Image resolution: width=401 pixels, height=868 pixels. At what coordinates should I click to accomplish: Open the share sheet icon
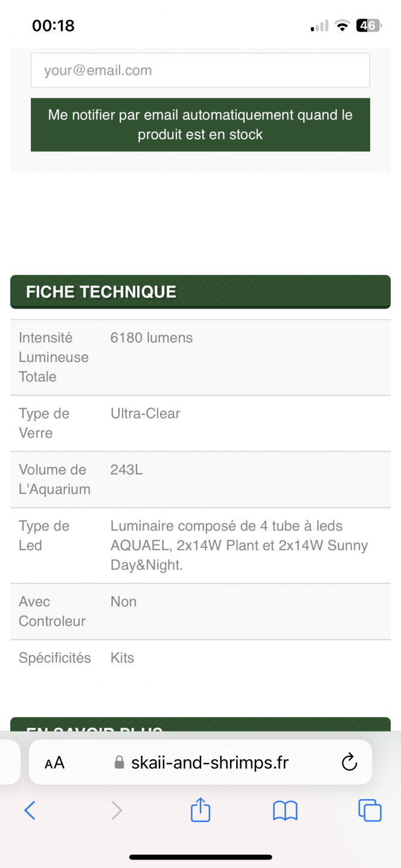(x=200, y=809)
